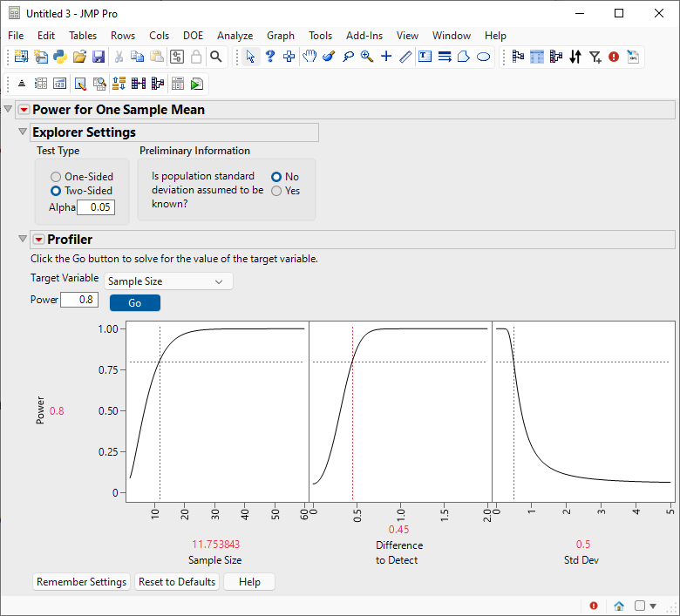This screenshot has width=680, height=616.
Task: Click the up-down arrows sort icon
Action: 575,57
